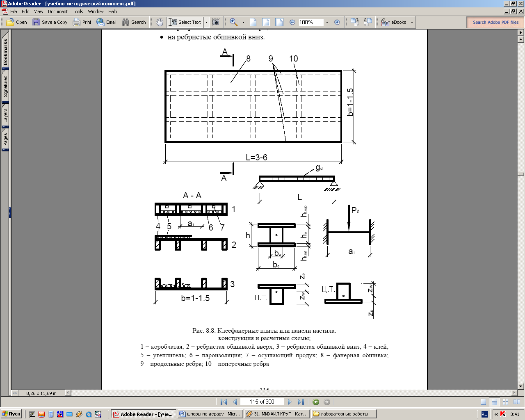This screenshot has width=525, height=420.
Task: Jump to the first page
Action: pos(224,402)
